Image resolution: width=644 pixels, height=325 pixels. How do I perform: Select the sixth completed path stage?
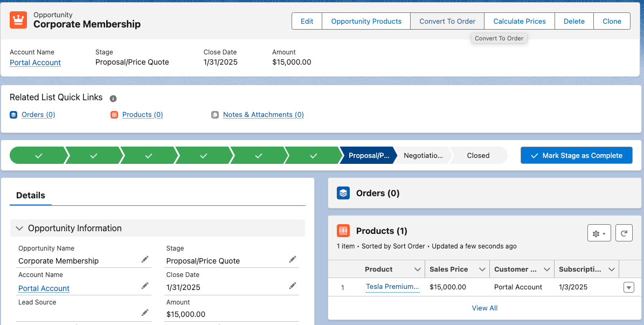313,155
